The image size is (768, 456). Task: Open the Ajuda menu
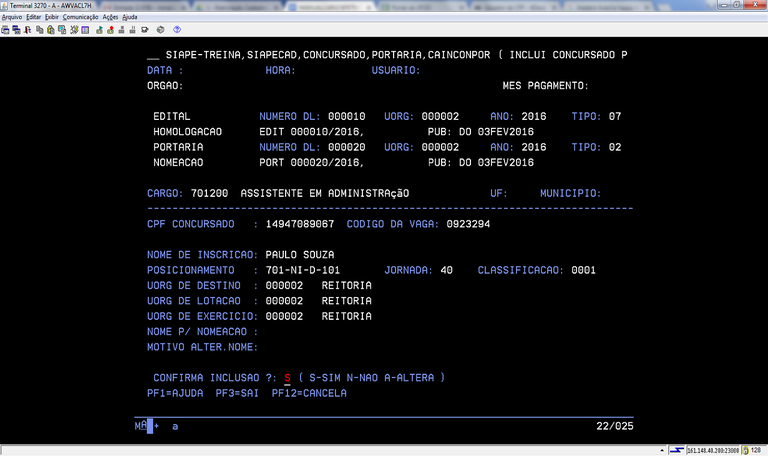tap(130, 17)
